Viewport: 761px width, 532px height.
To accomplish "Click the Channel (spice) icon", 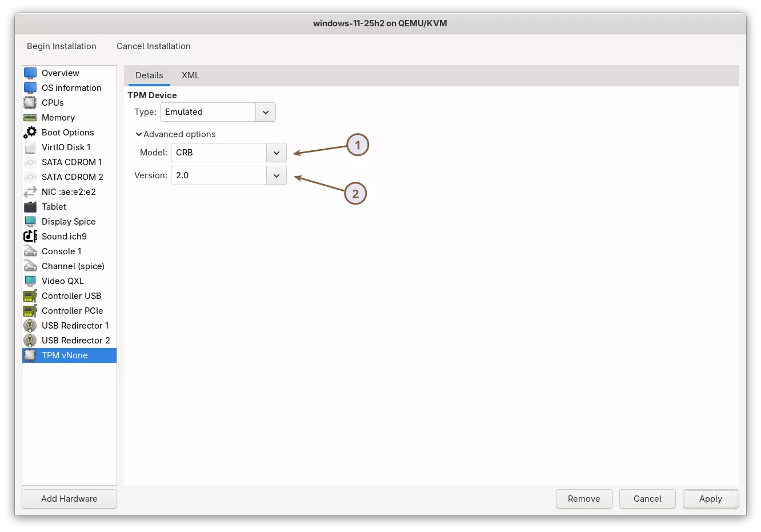I will (x=30, y=266).
